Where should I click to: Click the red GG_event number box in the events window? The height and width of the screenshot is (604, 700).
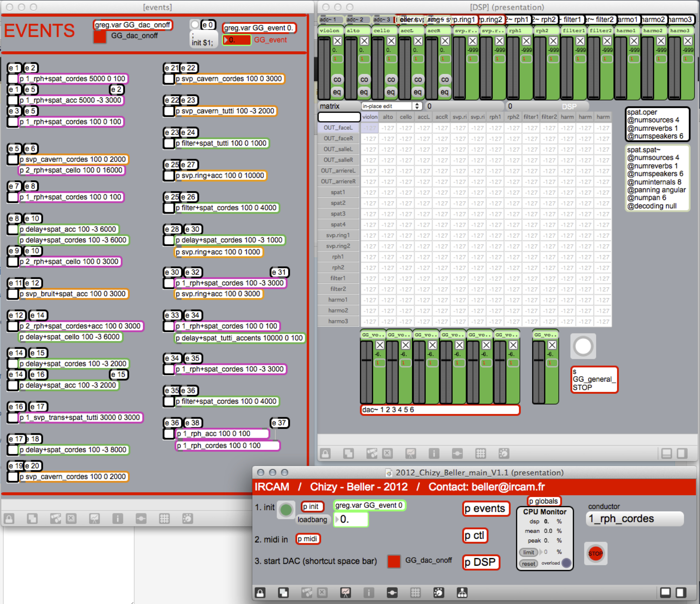point(237,40)
